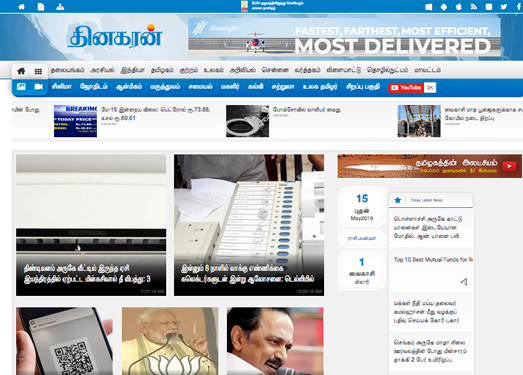Screen dimensions: 523x375
Task: Open the AC machine fire story card
Action: [x=91, y=225]
